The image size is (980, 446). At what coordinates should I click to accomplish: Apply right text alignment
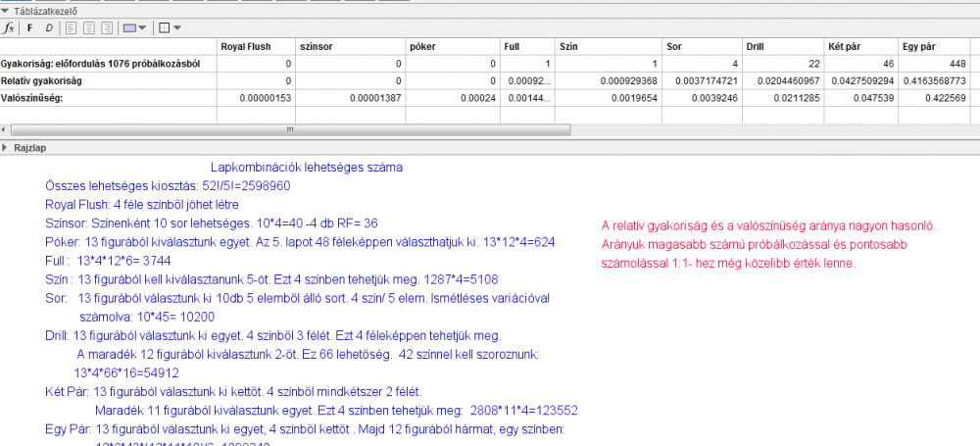[109, 28]
